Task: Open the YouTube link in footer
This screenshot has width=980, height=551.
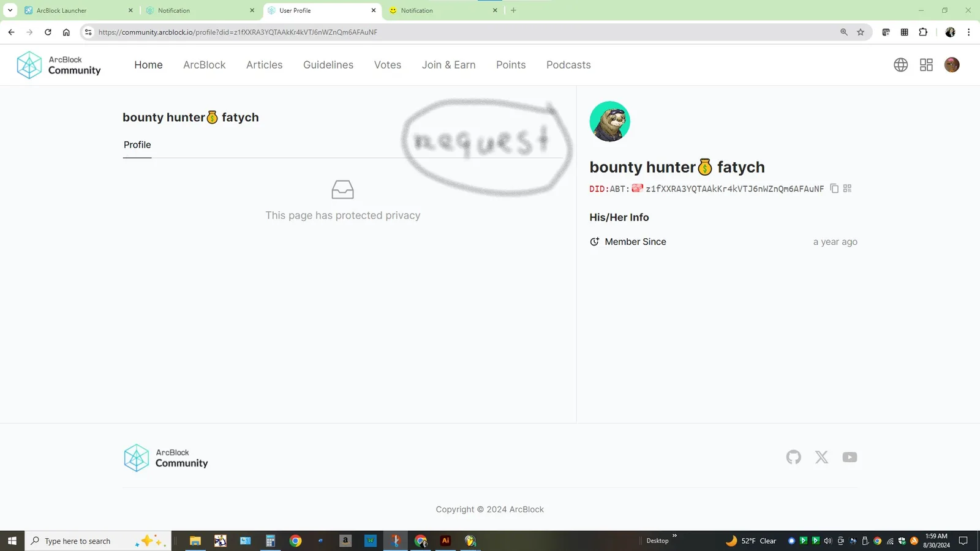Action: pyautogui.click(x=850, y=457)
